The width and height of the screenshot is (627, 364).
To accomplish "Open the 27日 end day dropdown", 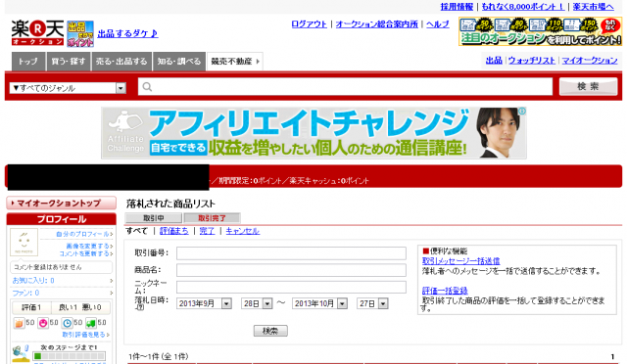I will (x=372, y=303).
